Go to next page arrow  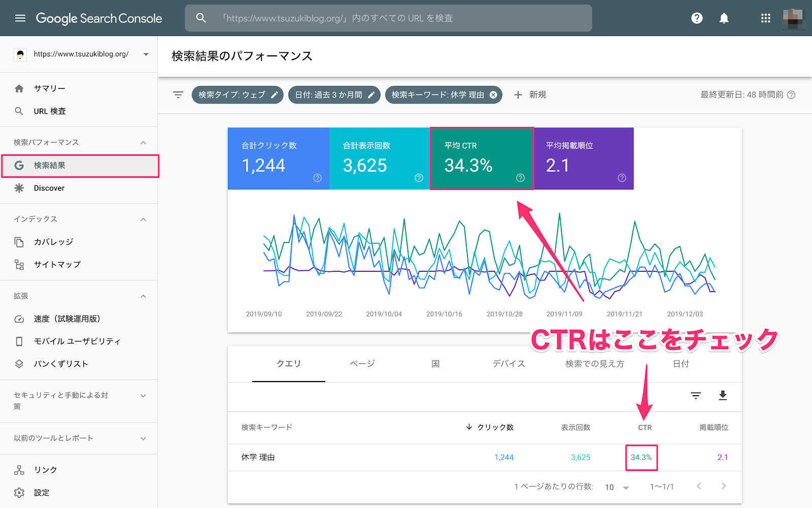pos(724,486)
